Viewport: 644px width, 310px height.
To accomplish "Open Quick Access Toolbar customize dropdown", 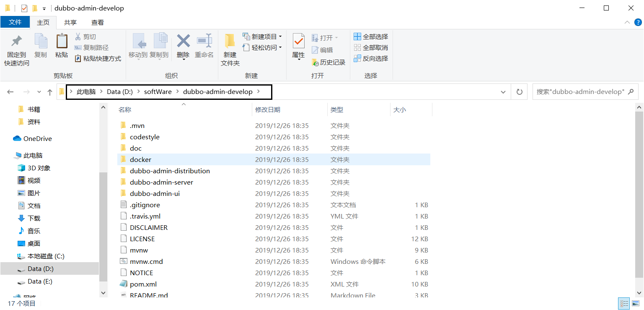I will (x=44, y=8).
